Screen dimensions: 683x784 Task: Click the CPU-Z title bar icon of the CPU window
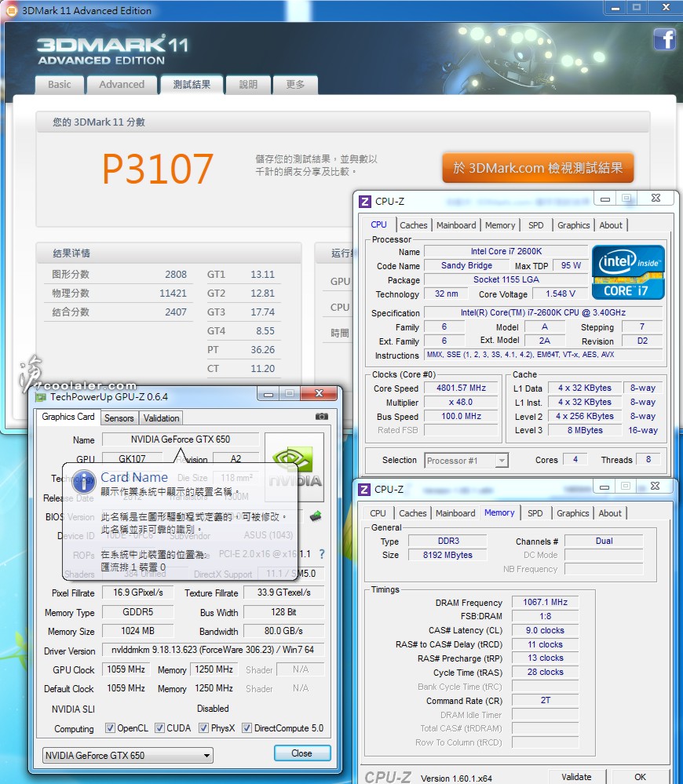365,202
